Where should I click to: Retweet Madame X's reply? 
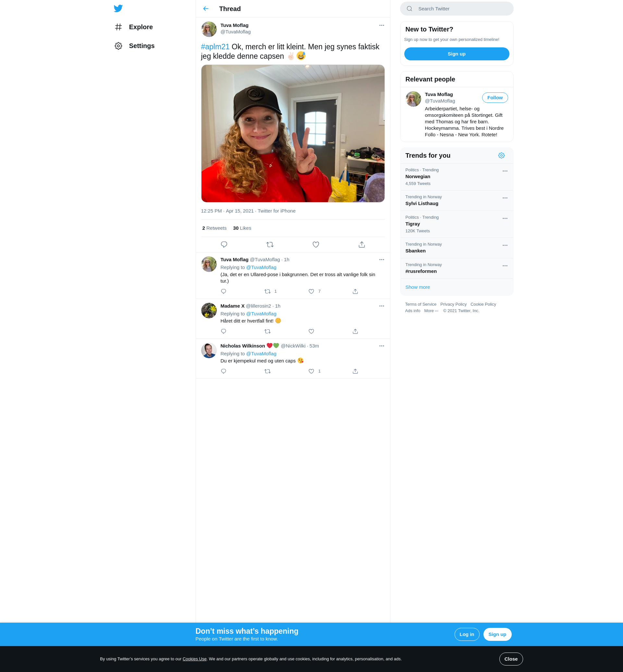(267, 331)
